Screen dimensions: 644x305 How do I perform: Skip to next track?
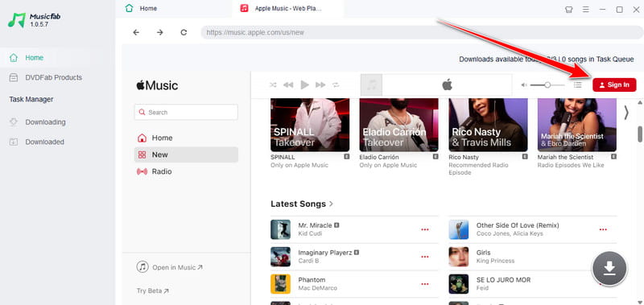pos(320,85)
